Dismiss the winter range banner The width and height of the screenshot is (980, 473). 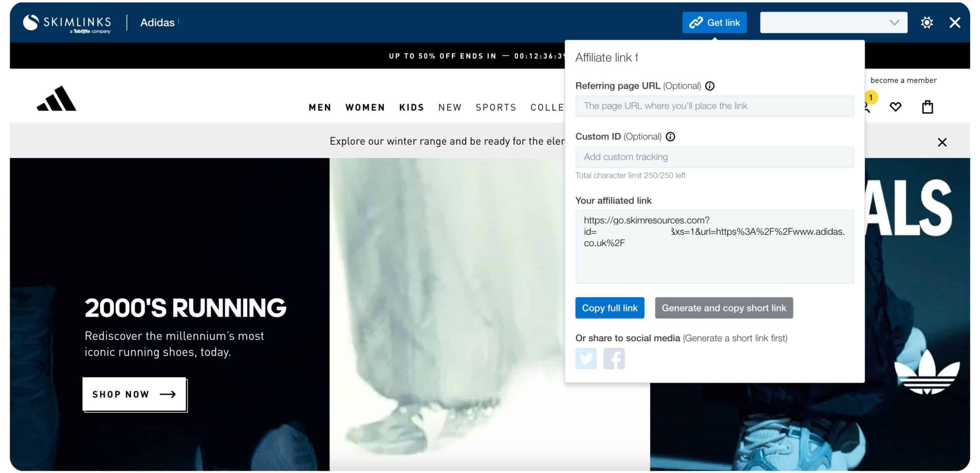(942, 142)
